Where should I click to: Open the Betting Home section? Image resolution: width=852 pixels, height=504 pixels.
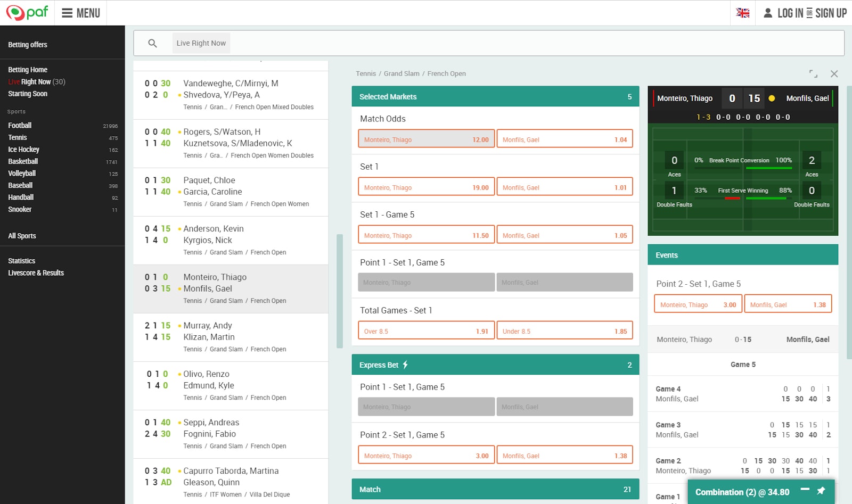point(27,69)
